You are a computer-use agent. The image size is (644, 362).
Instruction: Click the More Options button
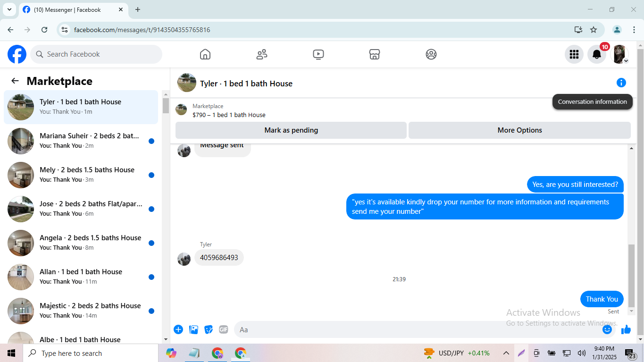coord(519,130)
